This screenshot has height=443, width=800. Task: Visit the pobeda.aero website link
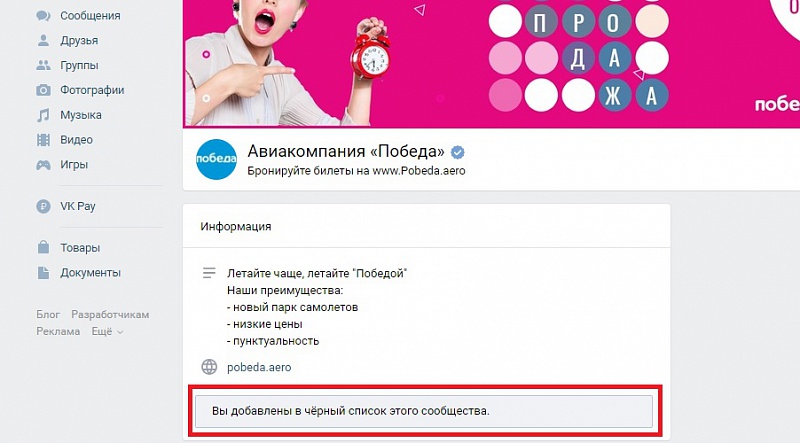[x=259, y=367]
